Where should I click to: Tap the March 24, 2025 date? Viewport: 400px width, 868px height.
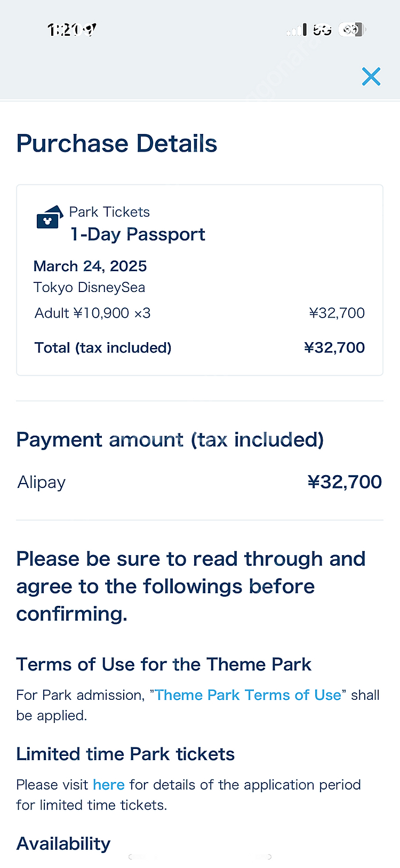tap(90, 266)
